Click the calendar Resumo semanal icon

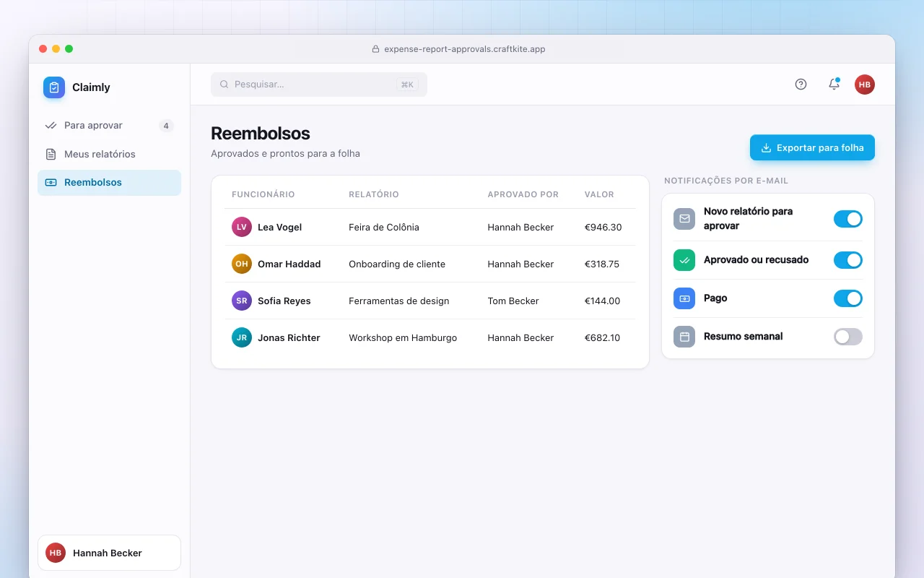pos(684,337)
